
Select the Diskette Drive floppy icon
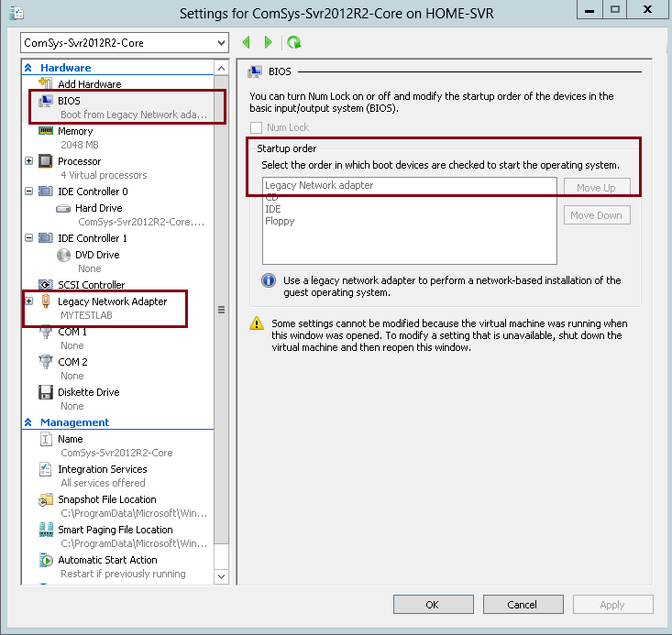[x=46, y=392]
